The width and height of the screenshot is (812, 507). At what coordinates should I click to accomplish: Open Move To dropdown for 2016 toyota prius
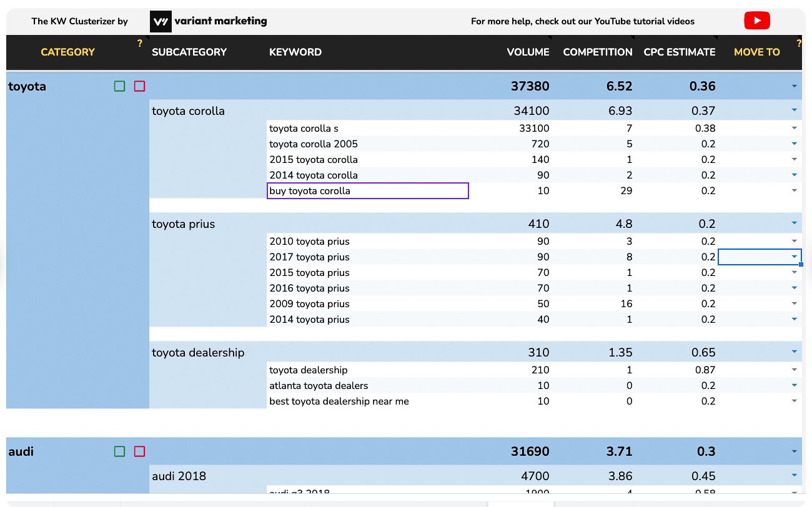pyautogui.click(x=794, y=288)
